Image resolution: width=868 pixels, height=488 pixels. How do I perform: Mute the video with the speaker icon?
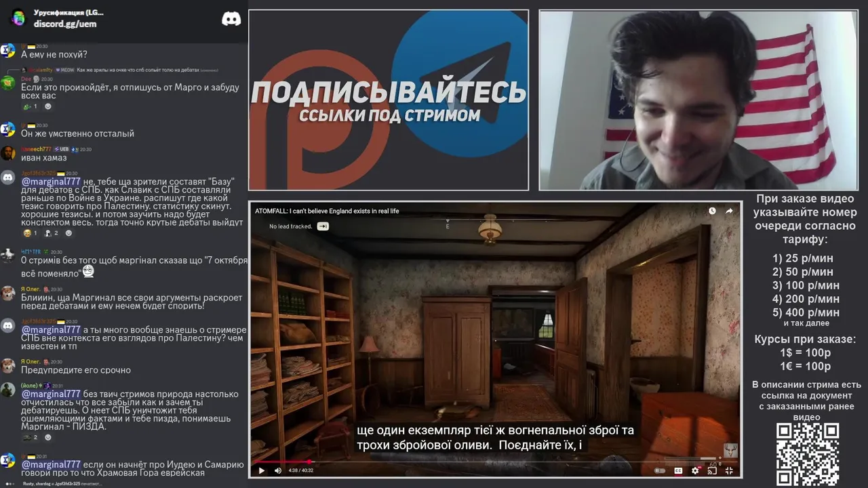(277, 470)
